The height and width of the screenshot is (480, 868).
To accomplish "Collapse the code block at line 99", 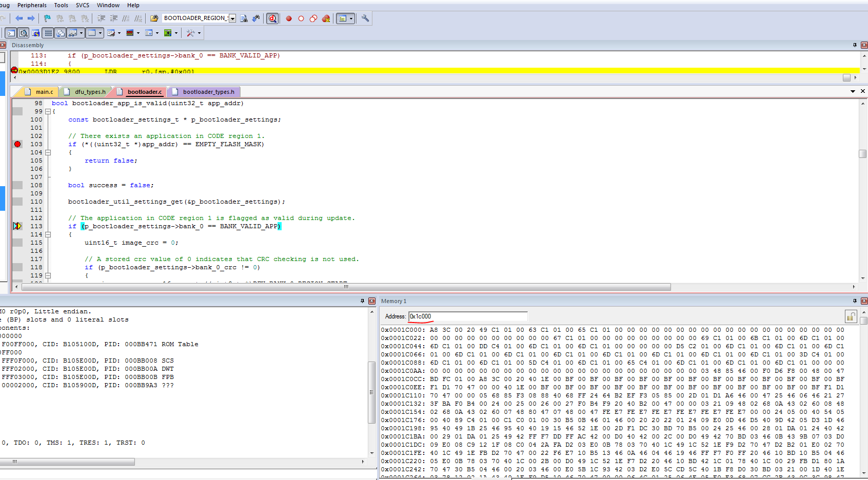I will (x=48, y=111).
